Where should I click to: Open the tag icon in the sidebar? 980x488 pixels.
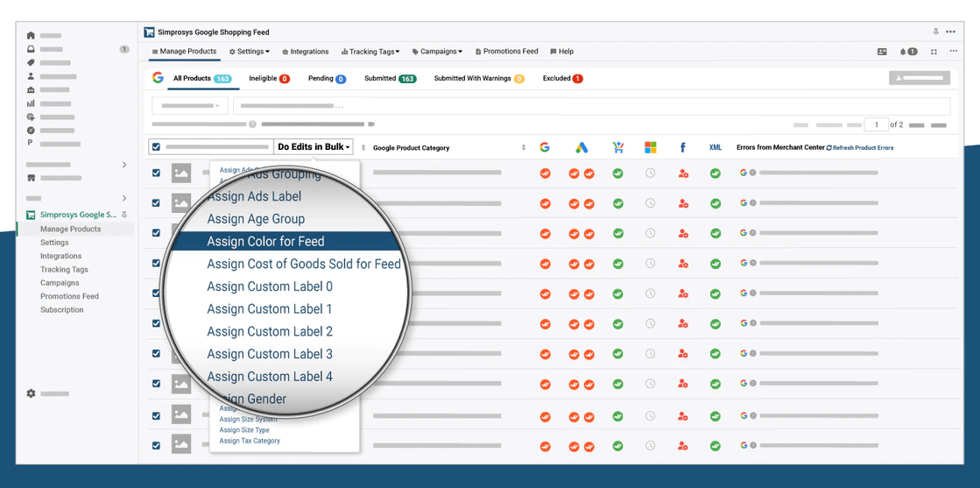coord(31,62)
